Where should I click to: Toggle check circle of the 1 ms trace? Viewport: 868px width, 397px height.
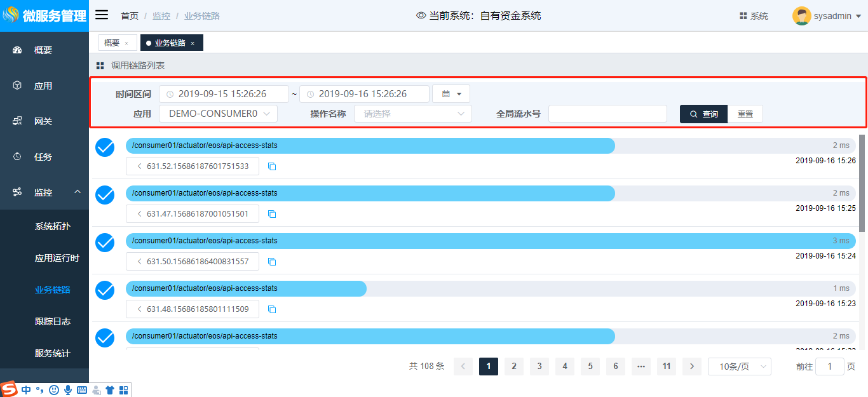[105, 290]
